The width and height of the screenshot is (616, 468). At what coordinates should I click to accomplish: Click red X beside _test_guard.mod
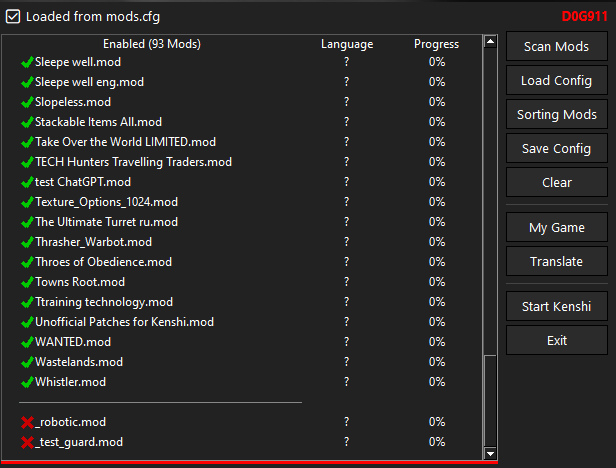[27, 442]
